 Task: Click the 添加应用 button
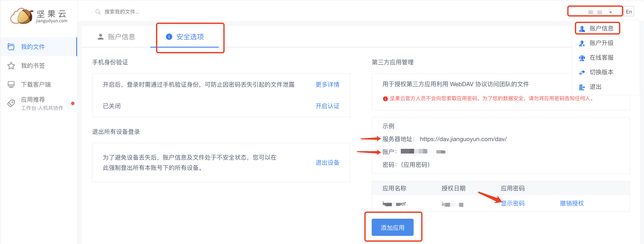pos(392,227)
